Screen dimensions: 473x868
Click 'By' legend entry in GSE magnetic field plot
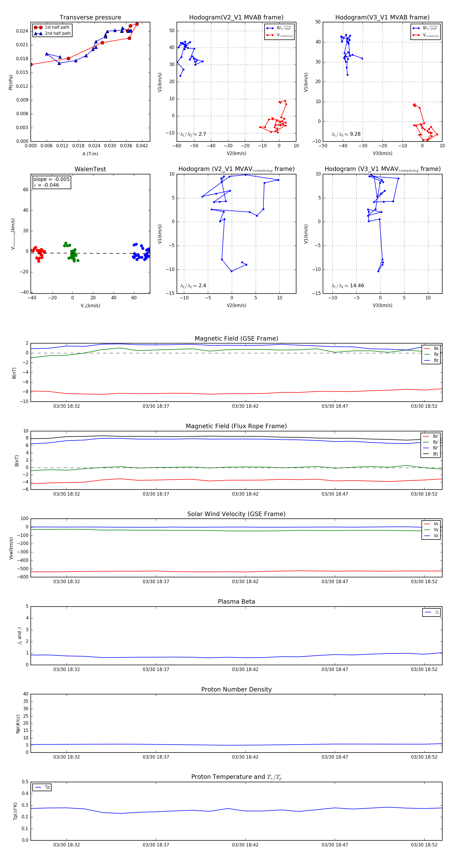point(431,354)
